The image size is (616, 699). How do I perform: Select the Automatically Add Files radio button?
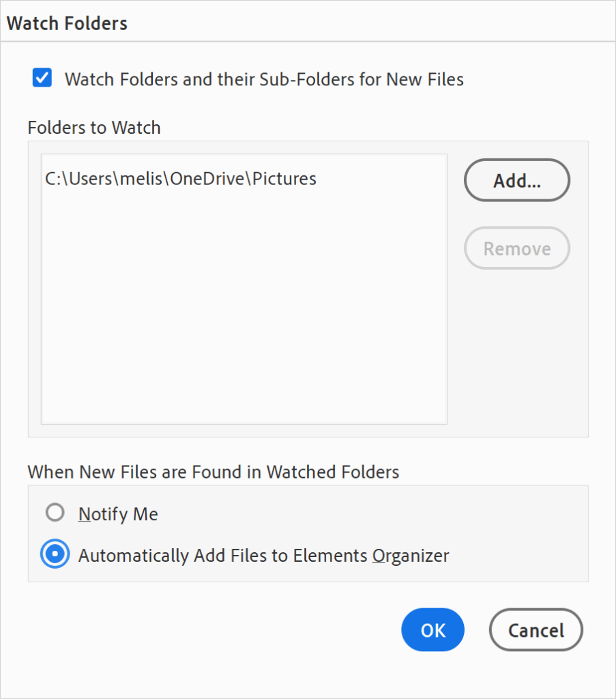point(55,554)
